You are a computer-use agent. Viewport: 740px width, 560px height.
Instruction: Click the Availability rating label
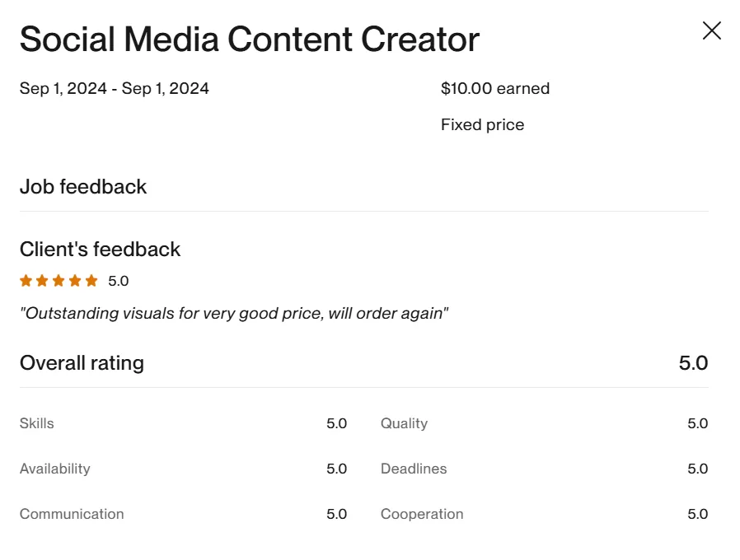pos(54,469)
